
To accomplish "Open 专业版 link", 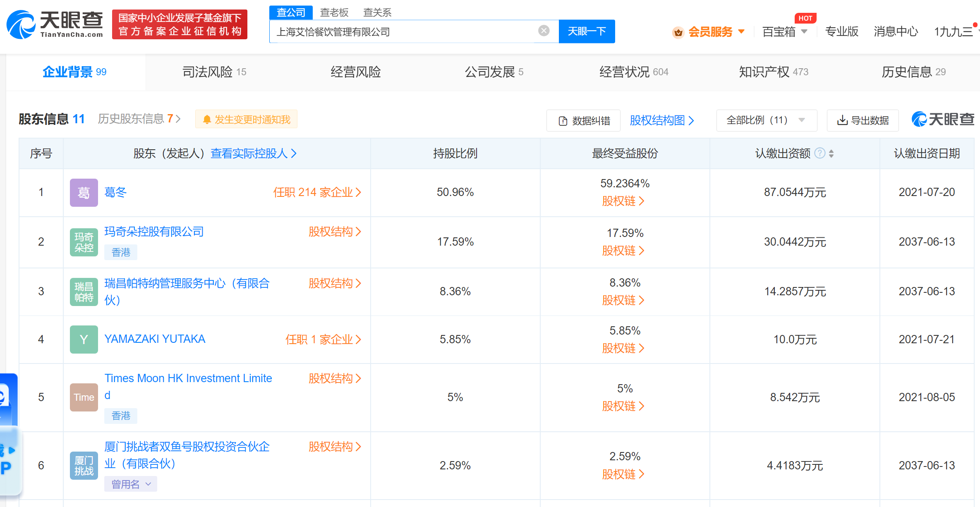I will 841,31.
